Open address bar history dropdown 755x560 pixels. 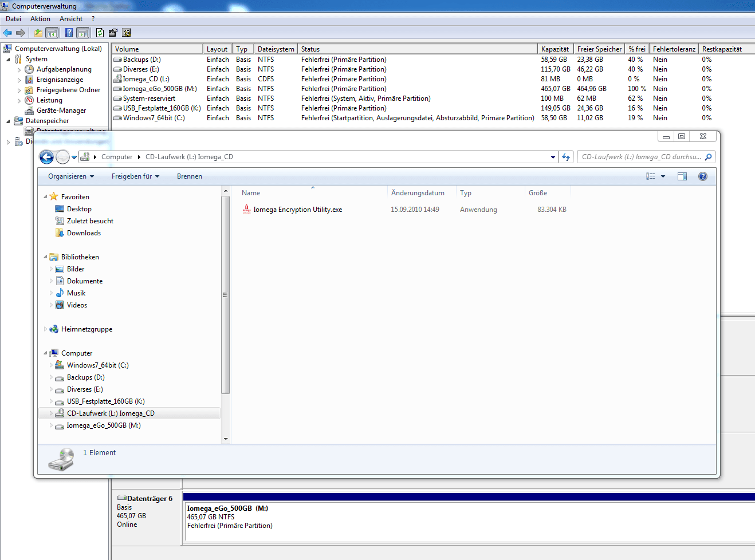(553, 157)
